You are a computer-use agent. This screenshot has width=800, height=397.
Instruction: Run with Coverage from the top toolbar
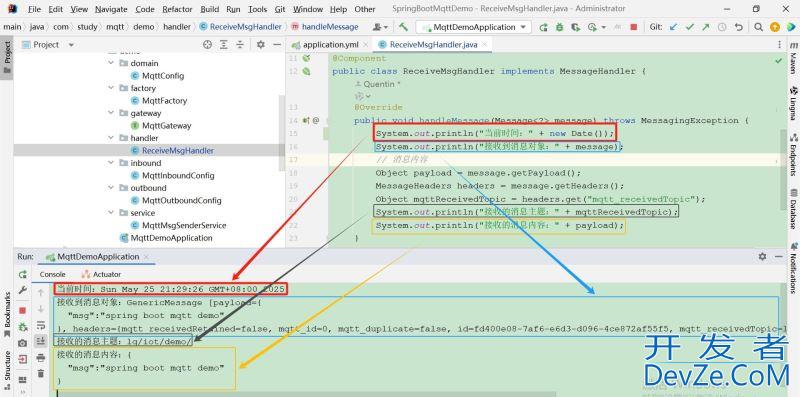(x=576, y=27)
